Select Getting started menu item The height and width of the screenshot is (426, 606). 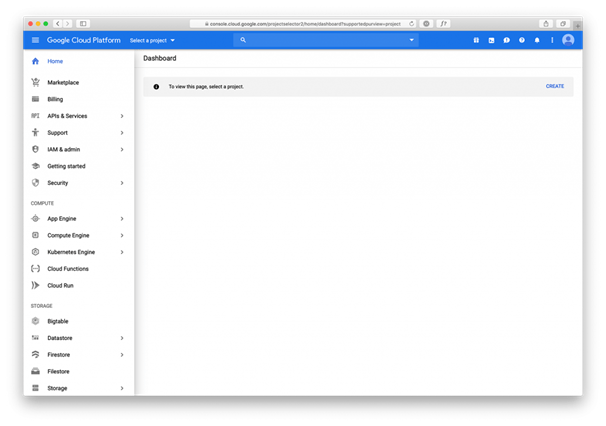[66, 166]
